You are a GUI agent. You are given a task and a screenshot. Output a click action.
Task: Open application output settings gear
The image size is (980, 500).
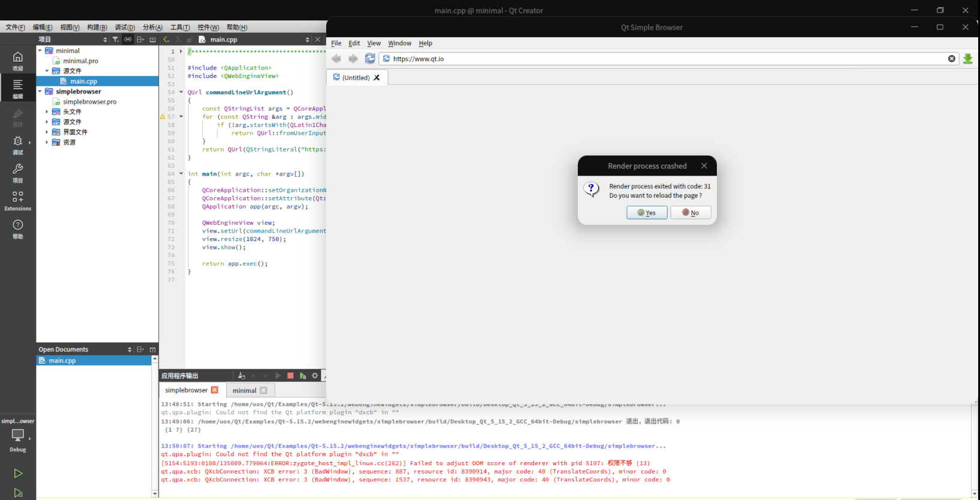(315, 376)
